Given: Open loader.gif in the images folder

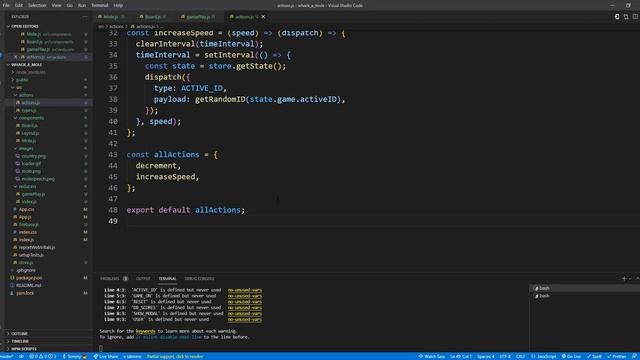Looking at the screenshot, I should point(31,164).
